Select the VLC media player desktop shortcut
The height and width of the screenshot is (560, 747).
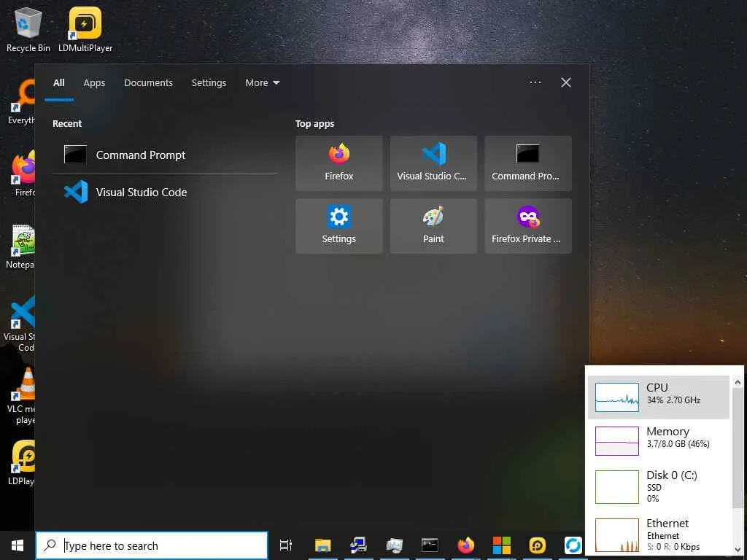[x=22, y=396]
